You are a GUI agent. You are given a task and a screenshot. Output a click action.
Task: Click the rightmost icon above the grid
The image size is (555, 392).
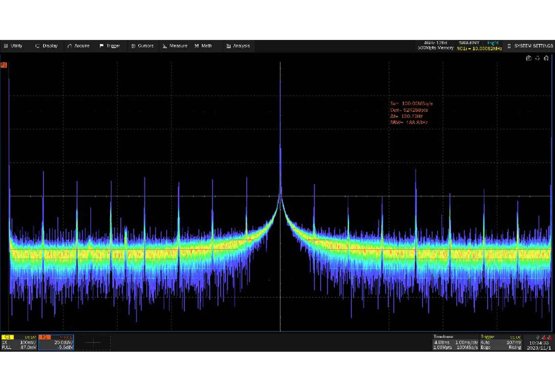(x=546, y=58)
